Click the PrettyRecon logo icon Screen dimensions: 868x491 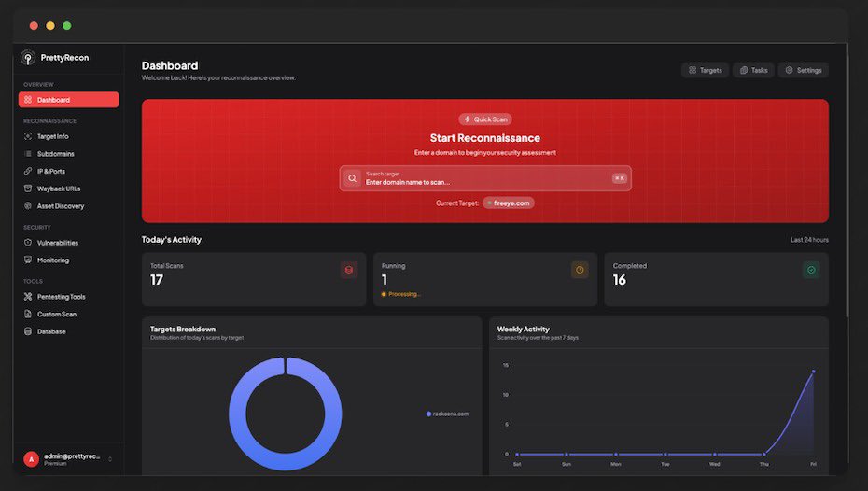[x=28, y=58]
